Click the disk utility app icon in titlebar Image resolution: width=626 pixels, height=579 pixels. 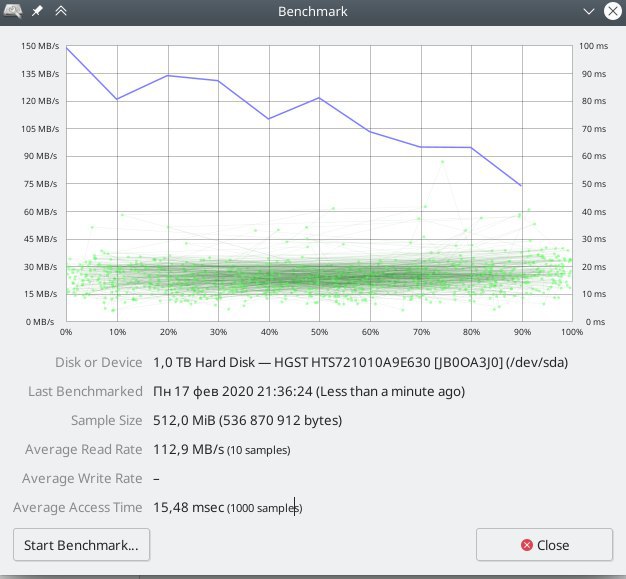point(12,11)
